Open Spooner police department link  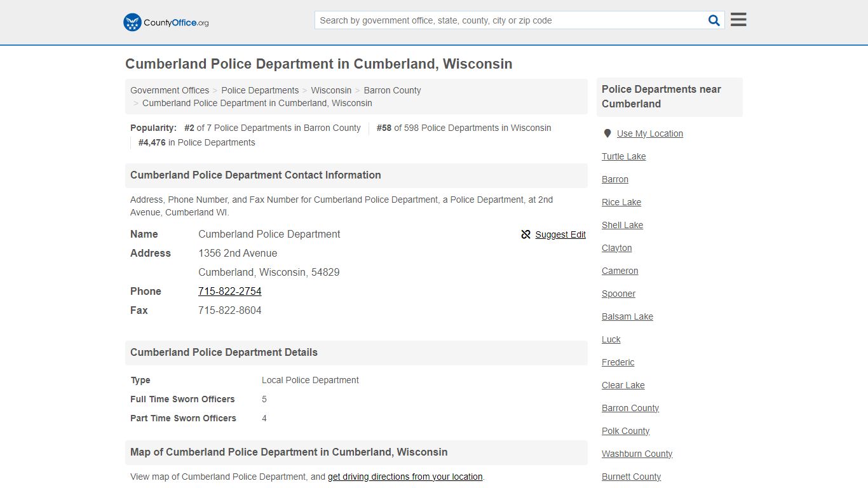point(619,294)
